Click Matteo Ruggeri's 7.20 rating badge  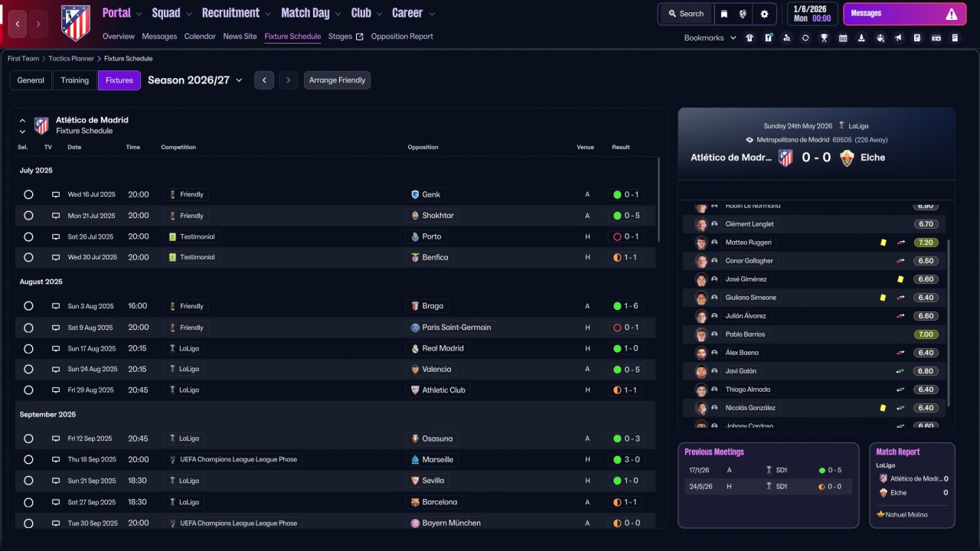point(926,243)
